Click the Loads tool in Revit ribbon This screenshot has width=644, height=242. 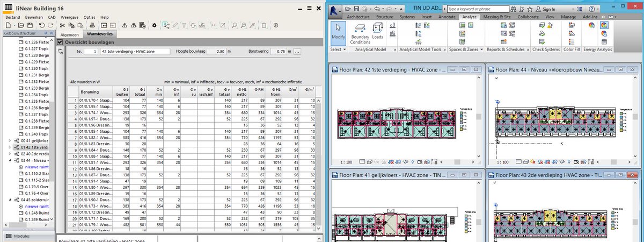378,30
